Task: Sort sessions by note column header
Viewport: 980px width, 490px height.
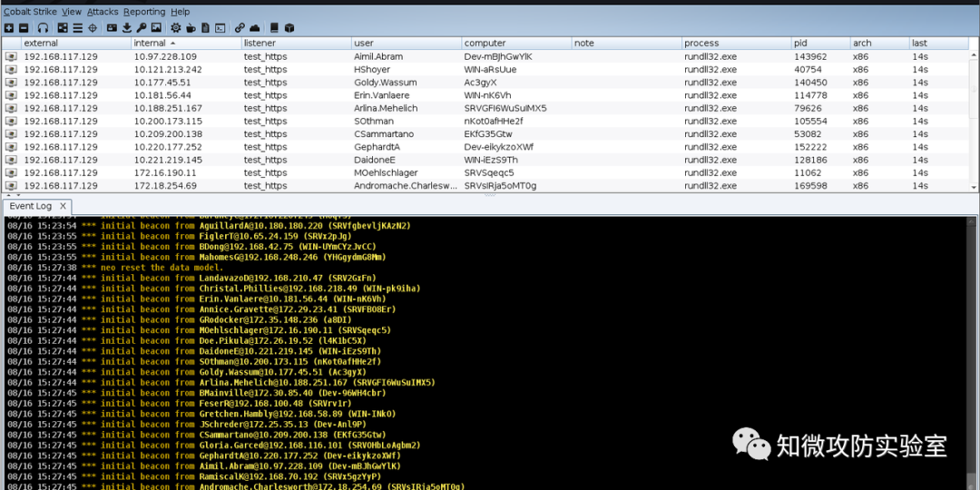Action: pyautogui.click(x=626, y=44)
